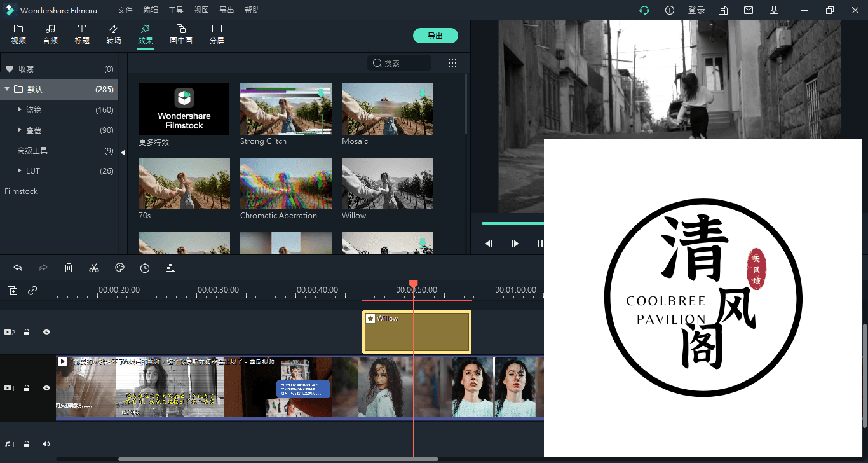Click the effects panel vertical scrollbar
Screen dimensions: 868x463
(x=466, y=104)
